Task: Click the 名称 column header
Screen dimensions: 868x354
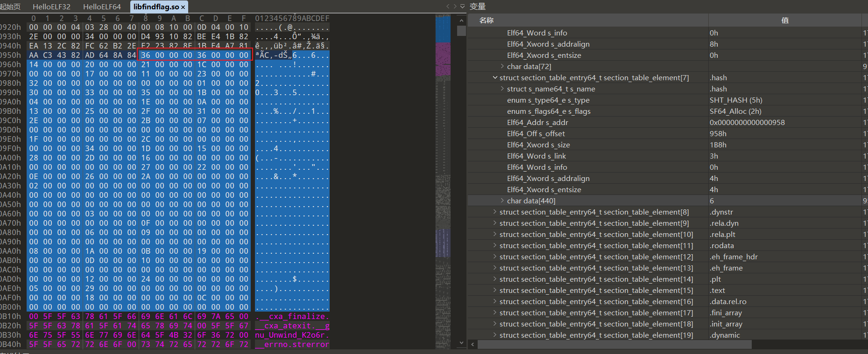Action: (x=487, y=21)
